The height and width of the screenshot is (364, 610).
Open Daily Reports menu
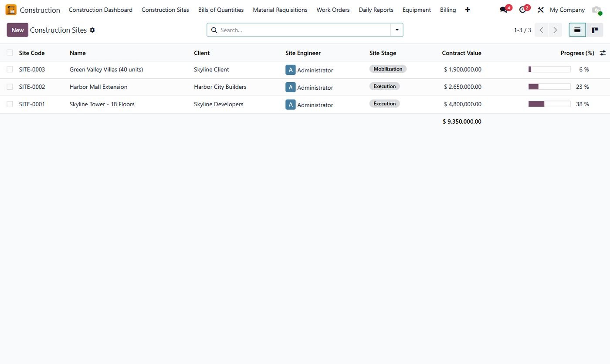[x=376, y=10]
